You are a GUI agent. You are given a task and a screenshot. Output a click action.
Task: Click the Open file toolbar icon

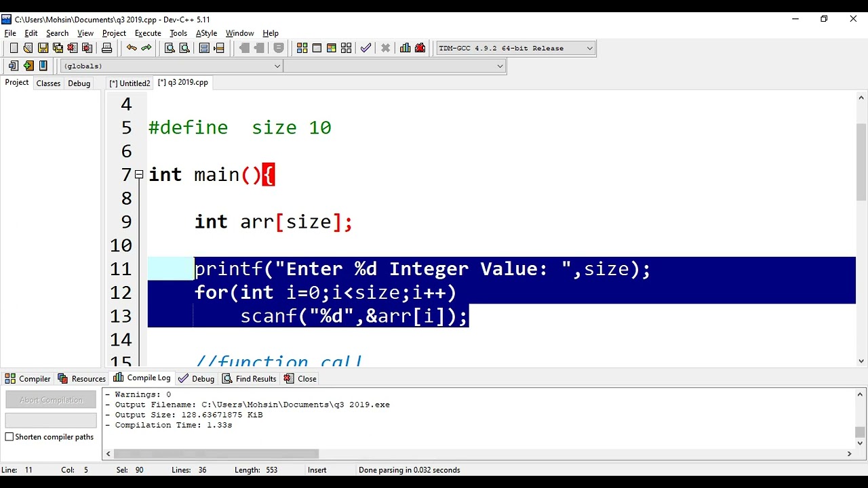(x=28, y=48)
